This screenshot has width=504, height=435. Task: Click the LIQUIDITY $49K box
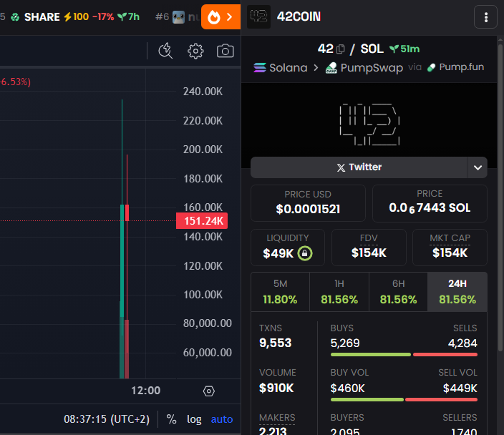[x=288, y=248]
